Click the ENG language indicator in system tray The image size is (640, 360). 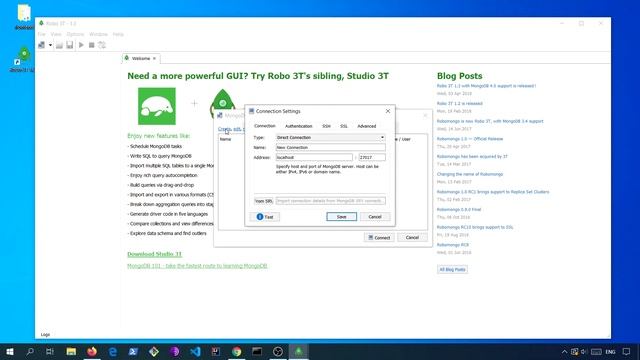click(x=610, y=352)
